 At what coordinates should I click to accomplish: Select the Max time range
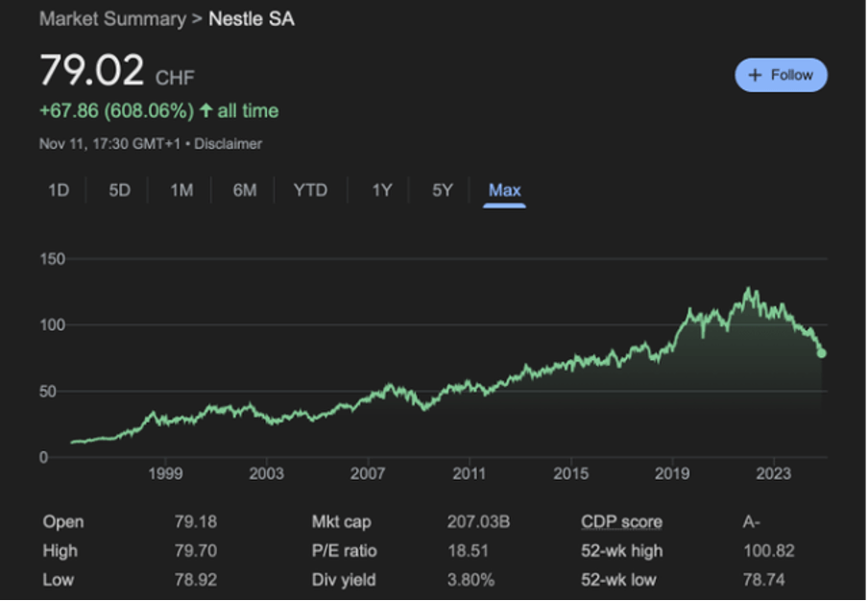503,190
